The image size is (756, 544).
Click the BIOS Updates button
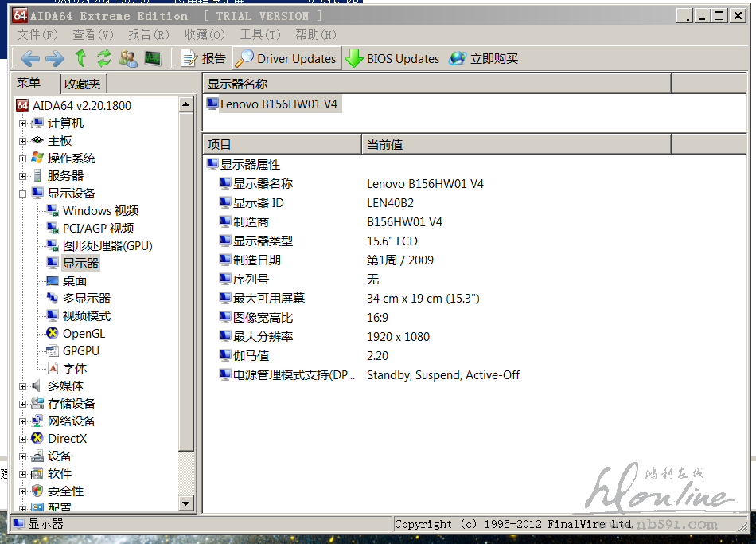pyautogui.click(x=392, y=58)
